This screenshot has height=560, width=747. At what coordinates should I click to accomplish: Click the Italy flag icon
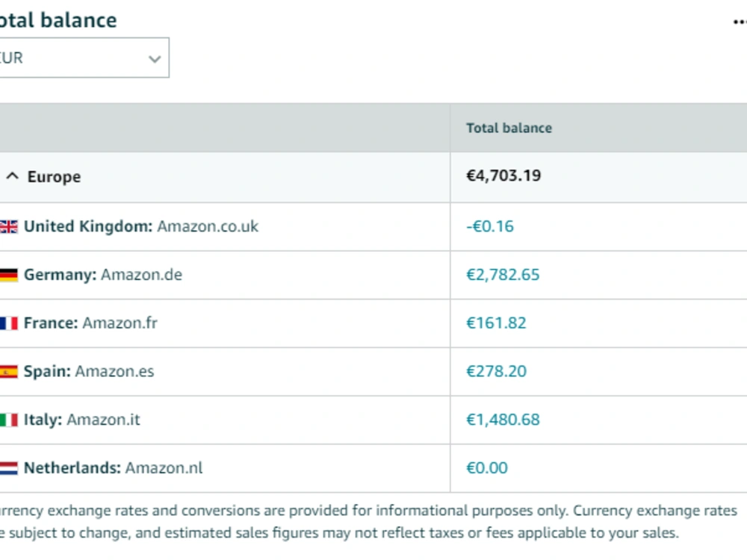8,420
